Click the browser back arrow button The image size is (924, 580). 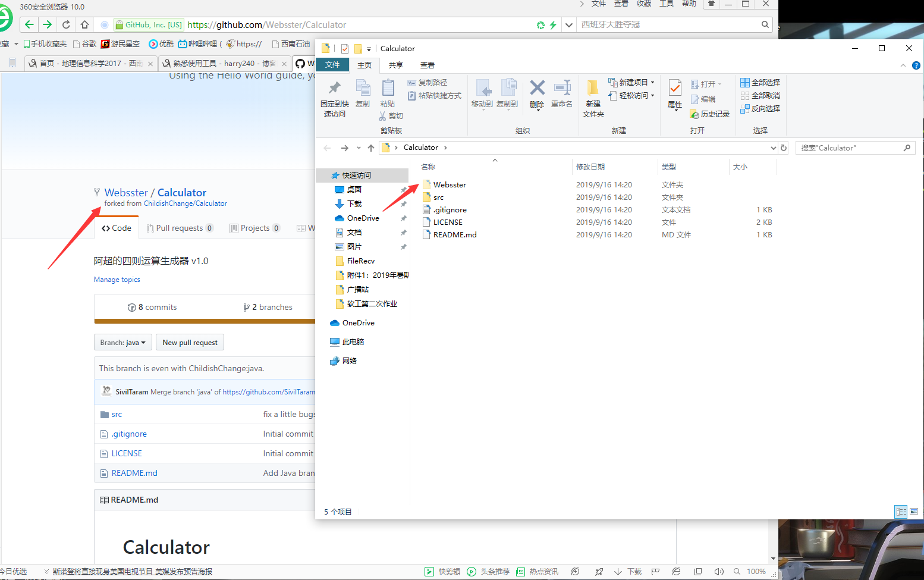(x=29, y=24)
